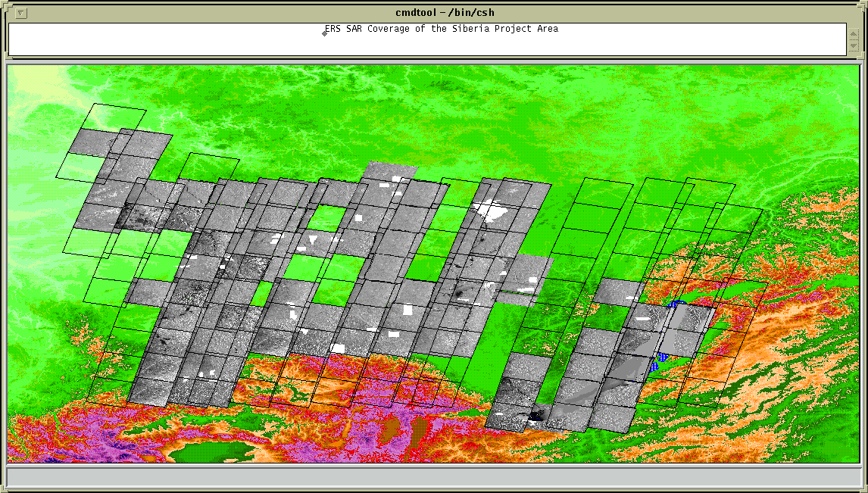Click inside the terminal text input pane
The height and width of the screenshot is (493, 868).
(427, 39)
